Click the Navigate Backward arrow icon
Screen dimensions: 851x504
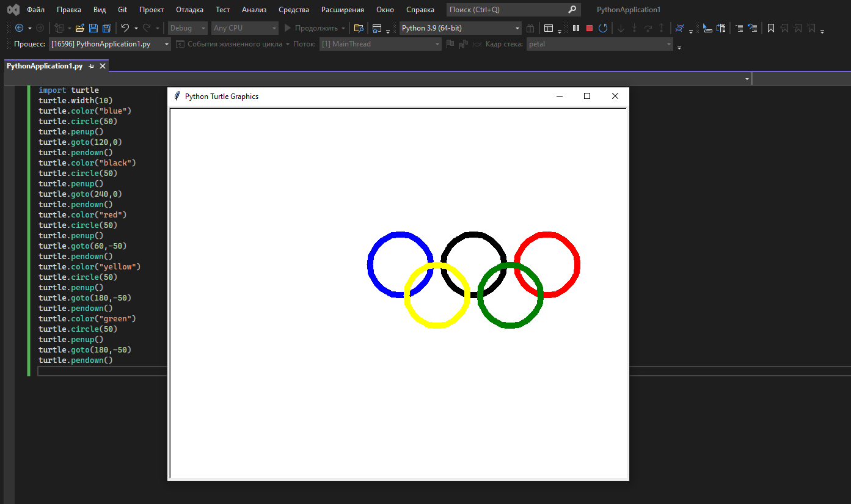19,28
